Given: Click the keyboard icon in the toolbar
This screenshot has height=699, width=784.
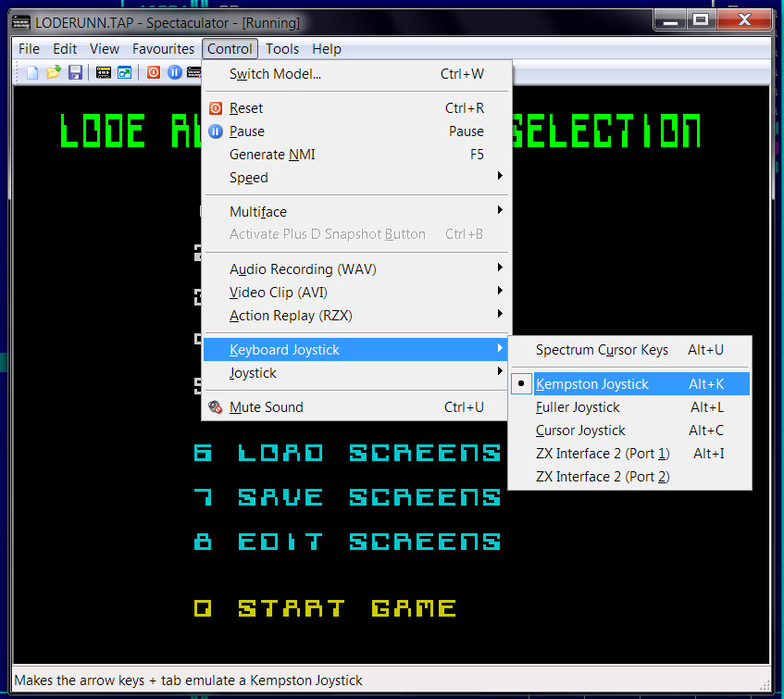Looking at the screenshot, I should tap(194, 72).
